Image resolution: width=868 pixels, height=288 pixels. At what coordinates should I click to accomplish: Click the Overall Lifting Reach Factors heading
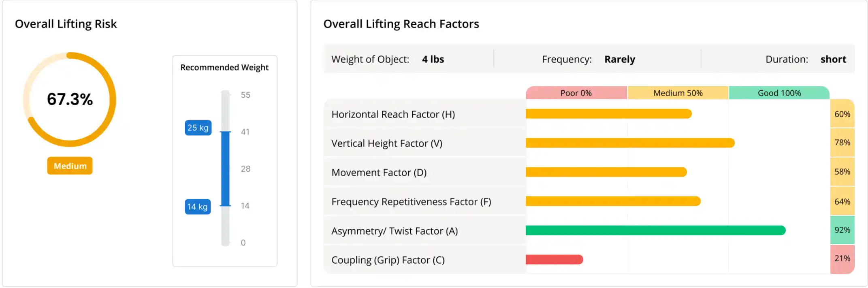tap(401, 23)
